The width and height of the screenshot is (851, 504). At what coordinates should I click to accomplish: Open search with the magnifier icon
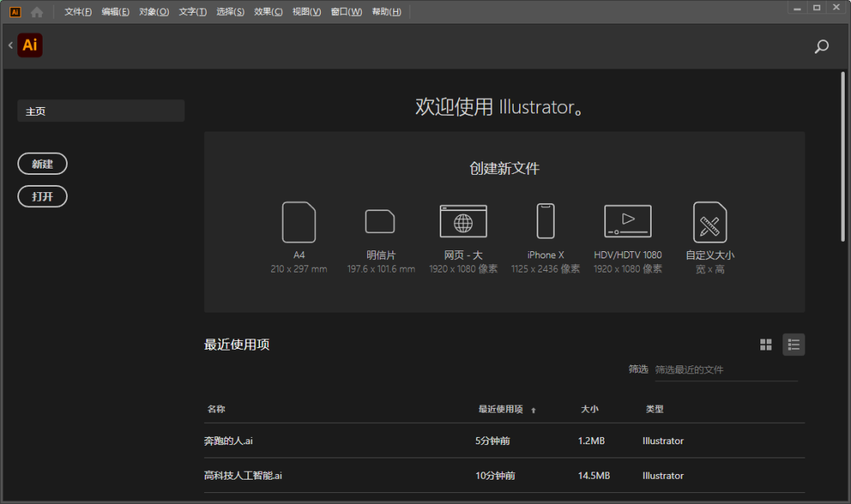(x=821, y=46)
